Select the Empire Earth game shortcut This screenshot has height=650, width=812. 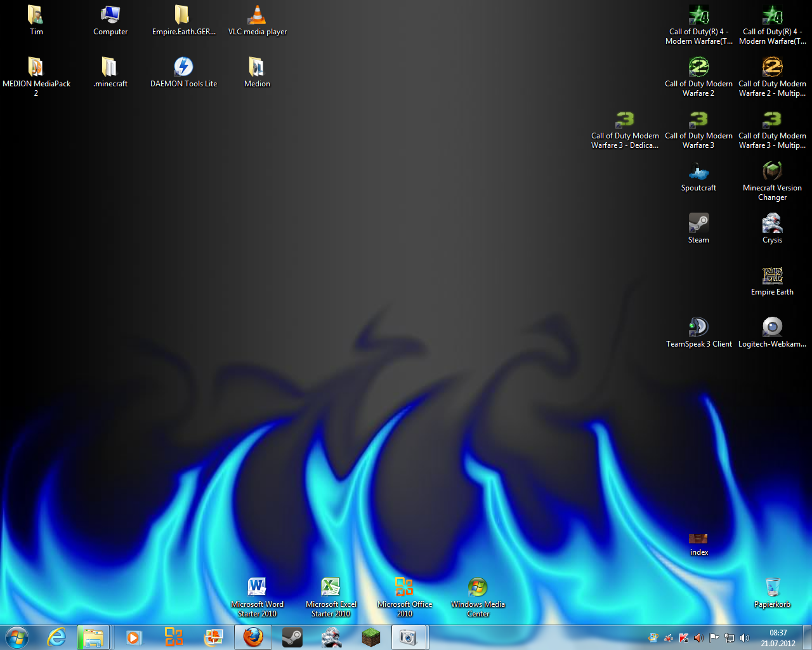[x=772, y=276]
